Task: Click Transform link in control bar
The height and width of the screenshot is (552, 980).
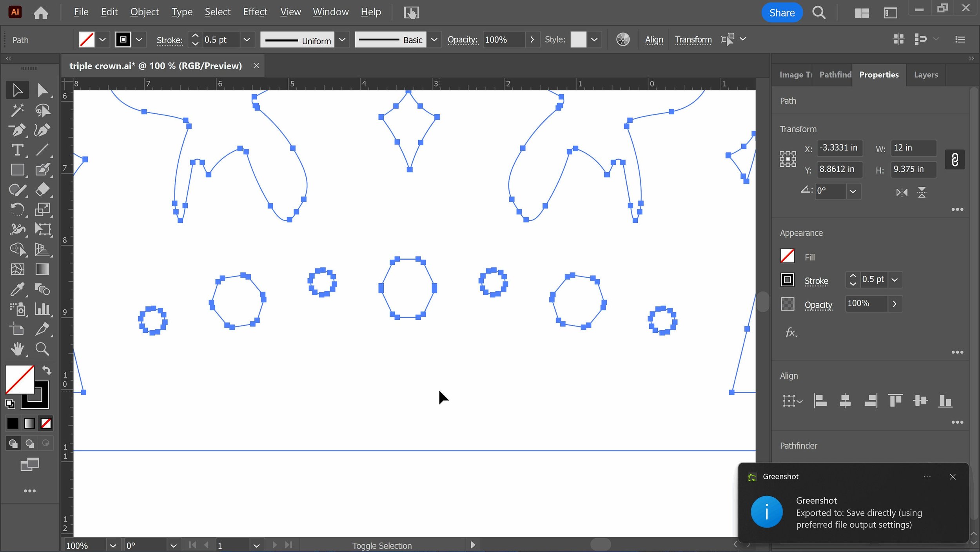Action: (x=693, y=40)
